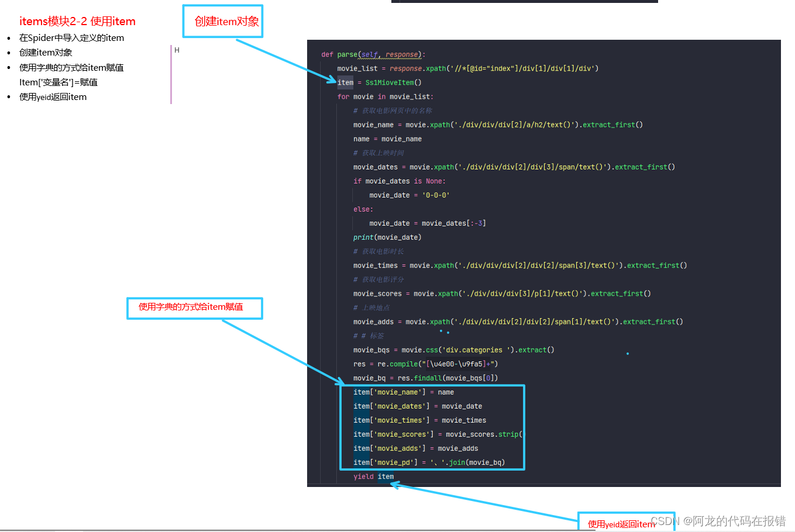Click the comment '# 获取电影时长'
795x532 pixels.
point(378,251)
